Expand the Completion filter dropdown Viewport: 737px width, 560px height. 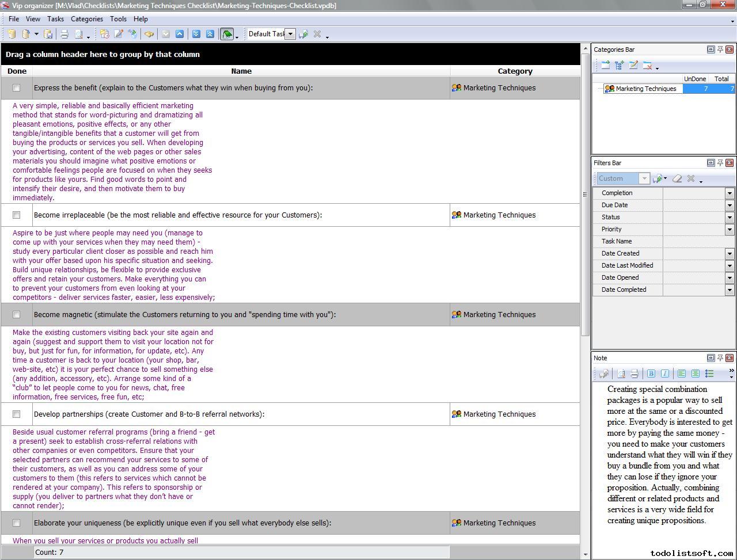coord(730,193)
